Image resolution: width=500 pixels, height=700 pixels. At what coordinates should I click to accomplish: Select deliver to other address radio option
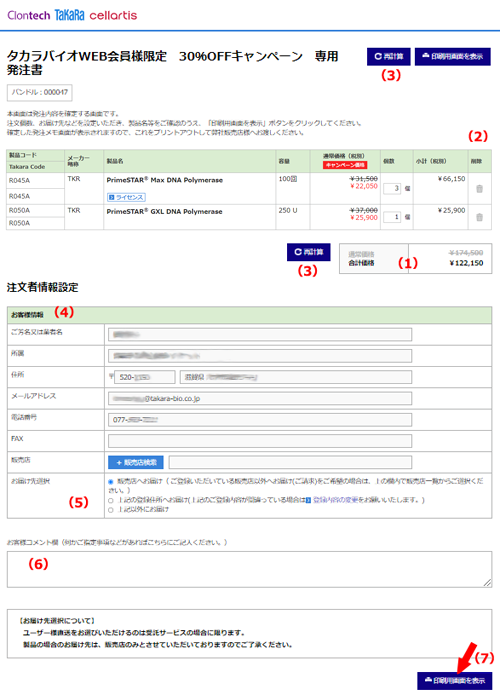[x=111, y=510]
